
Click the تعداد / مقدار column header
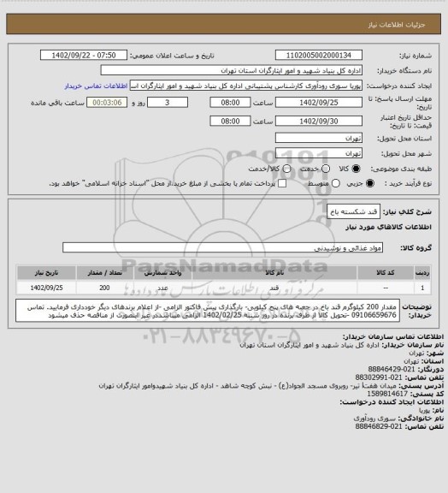(104, 272)
